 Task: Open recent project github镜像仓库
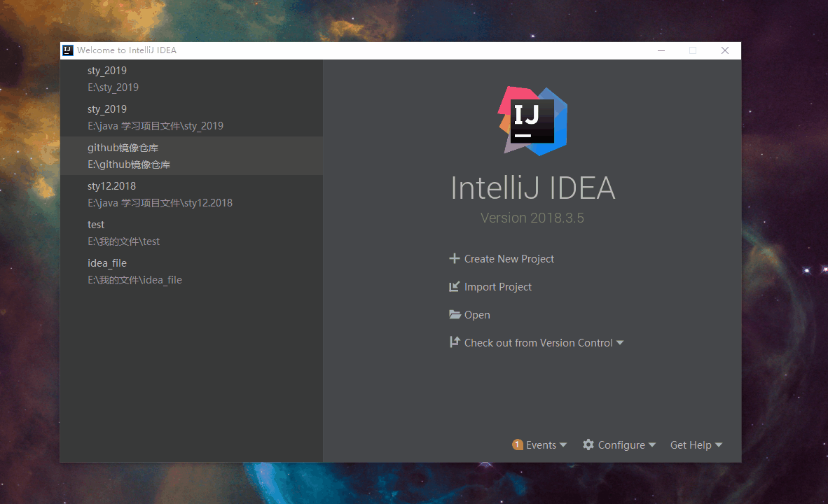point(191,155)
